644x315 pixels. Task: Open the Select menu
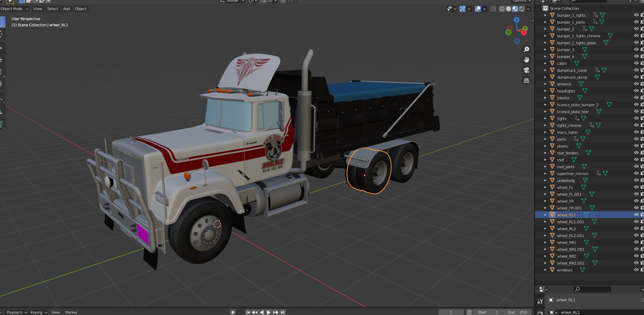click(52, 9)
